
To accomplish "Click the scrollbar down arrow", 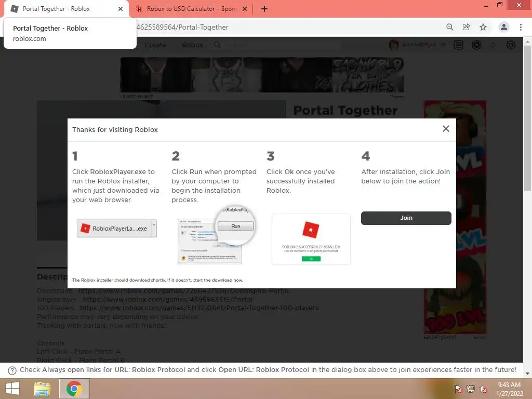I will click(527, 374).
